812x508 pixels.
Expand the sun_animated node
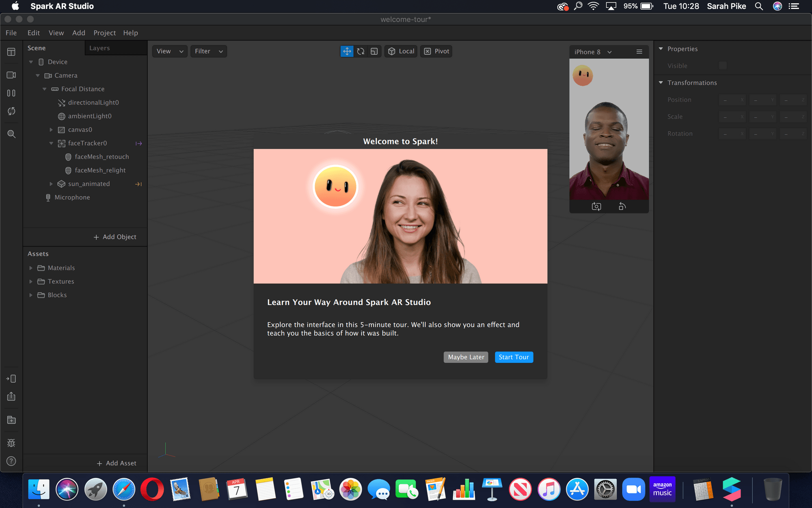pos(51,184)
